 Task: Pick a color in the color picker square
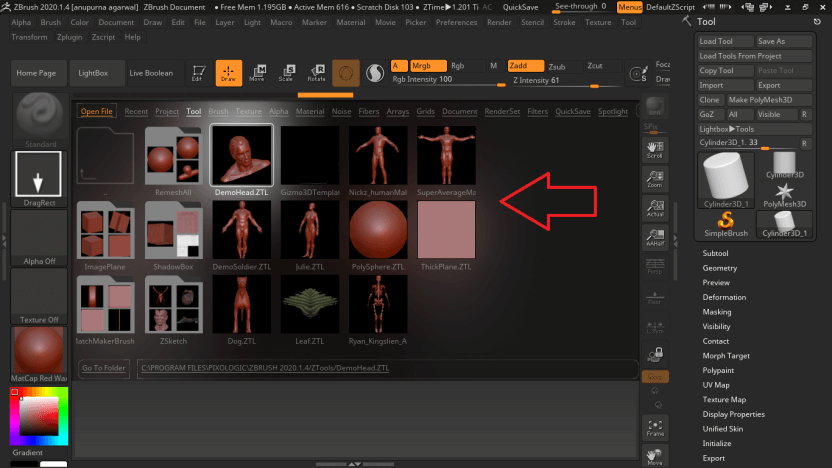coord(39,417)
